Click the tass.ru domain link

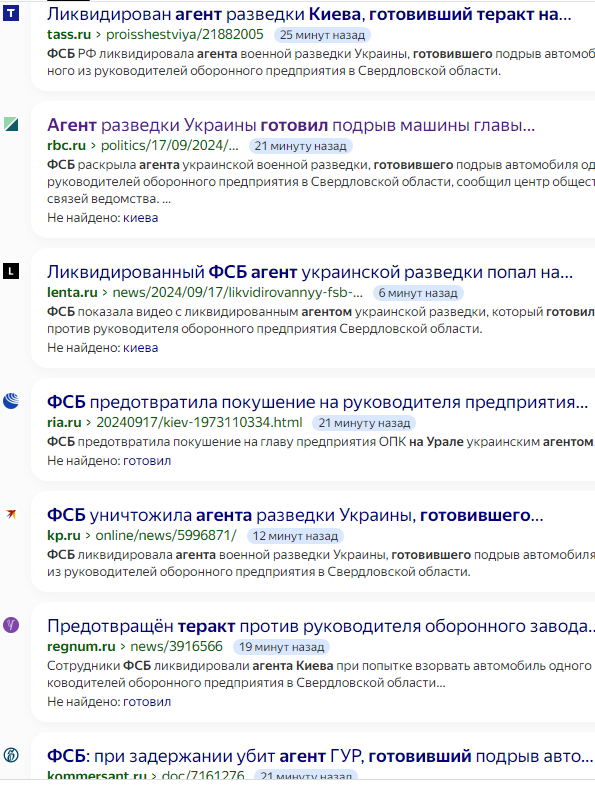tap(69, 35)
